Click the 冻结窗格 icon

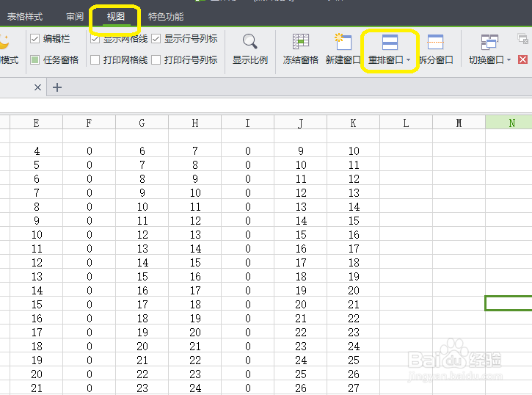click(301, 41)
